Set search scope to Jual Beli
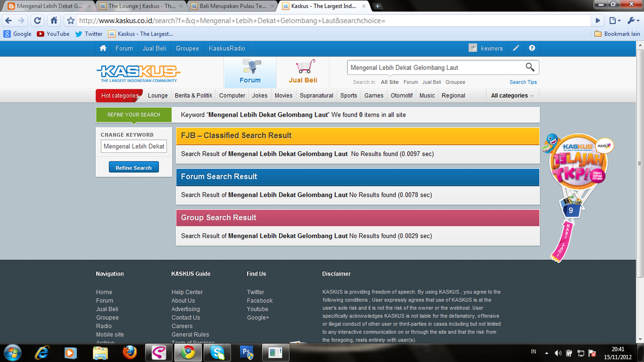644x362 pixels. pos(432,82)
